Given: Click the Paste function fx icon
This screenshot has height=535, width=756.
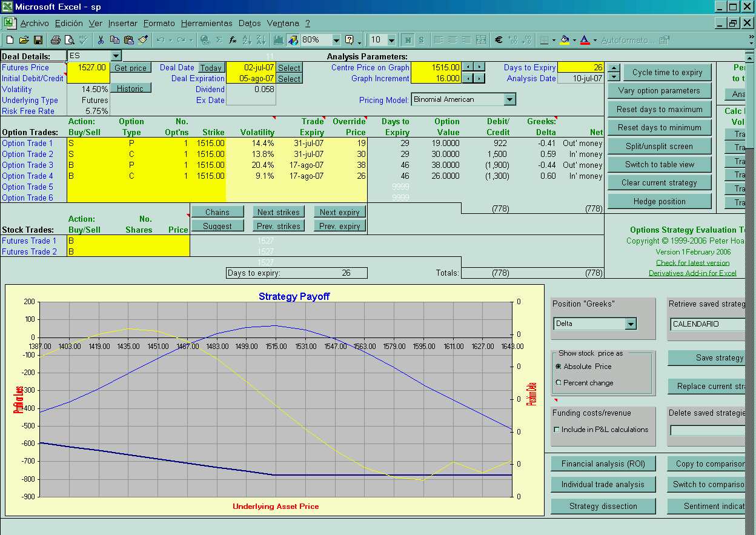Looking at the screenshot, I should [x=233, y=40].
